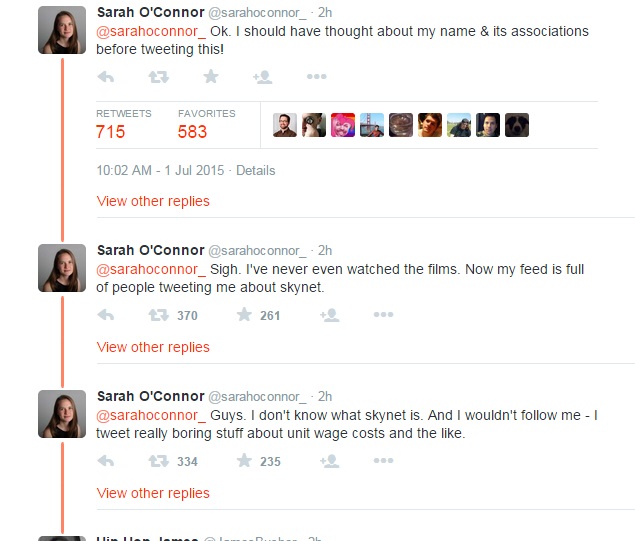Favorite the tweet with 261 favorites
This screenshot has width=635, height=541.
coord(245,315)
